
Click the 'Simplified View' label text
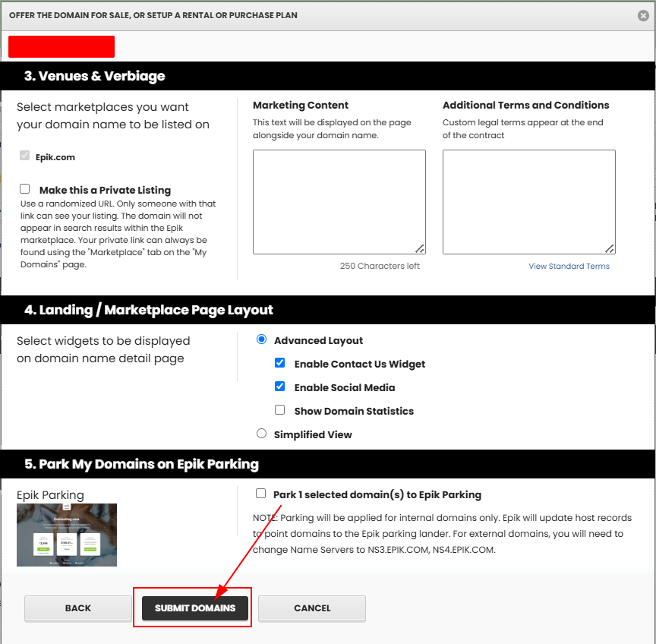[313, 435]
